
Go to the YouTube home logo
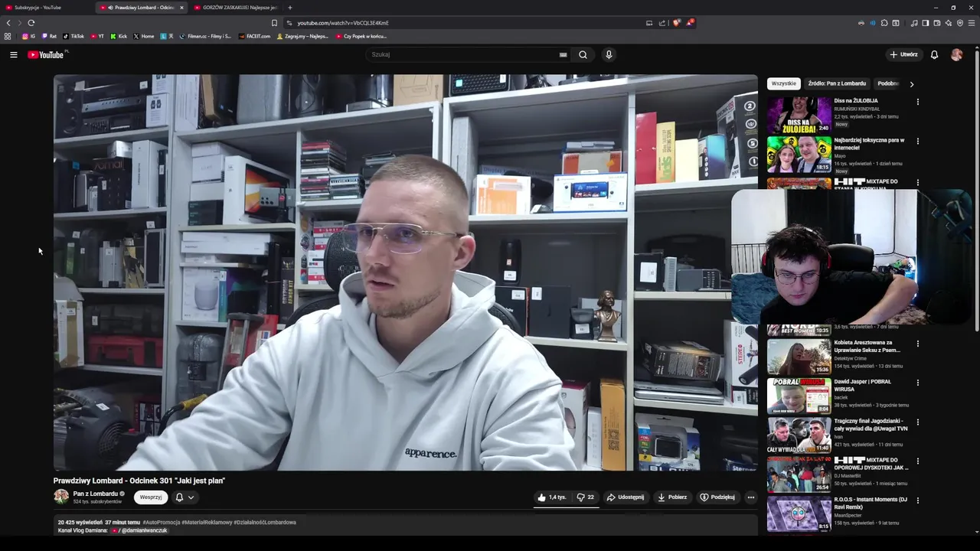[47, 54]
